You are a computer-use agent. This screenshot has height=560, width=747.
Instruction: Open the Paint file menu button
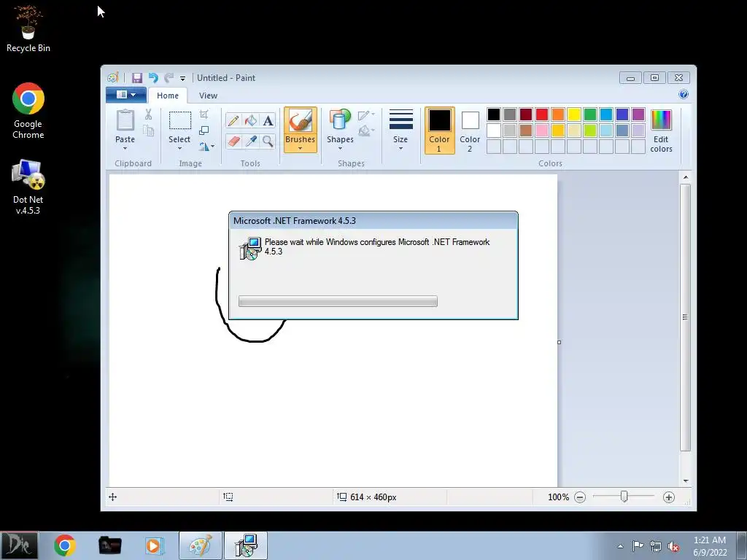click(x=125, y=95)
